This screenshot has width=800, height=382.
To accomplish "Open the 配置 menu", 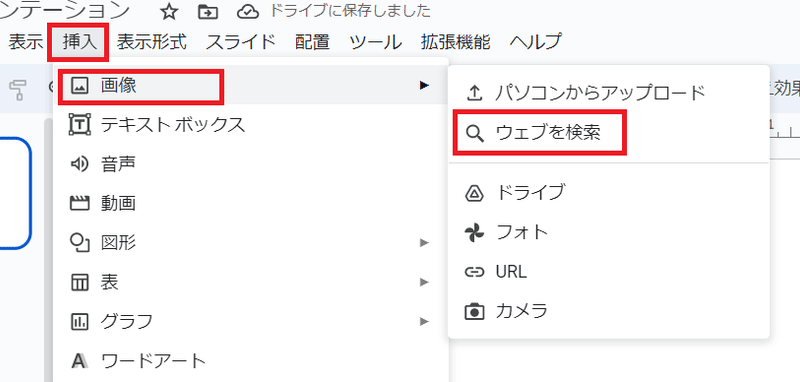I will click(312, 42).
